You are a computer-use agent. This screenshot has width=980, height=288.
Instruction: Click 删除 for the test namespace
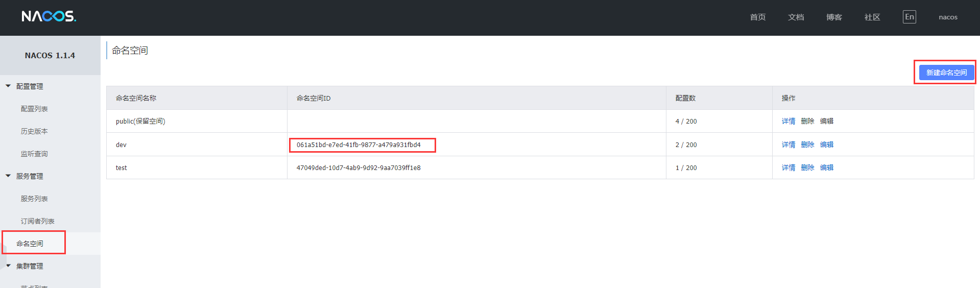[x=807, y=167]
